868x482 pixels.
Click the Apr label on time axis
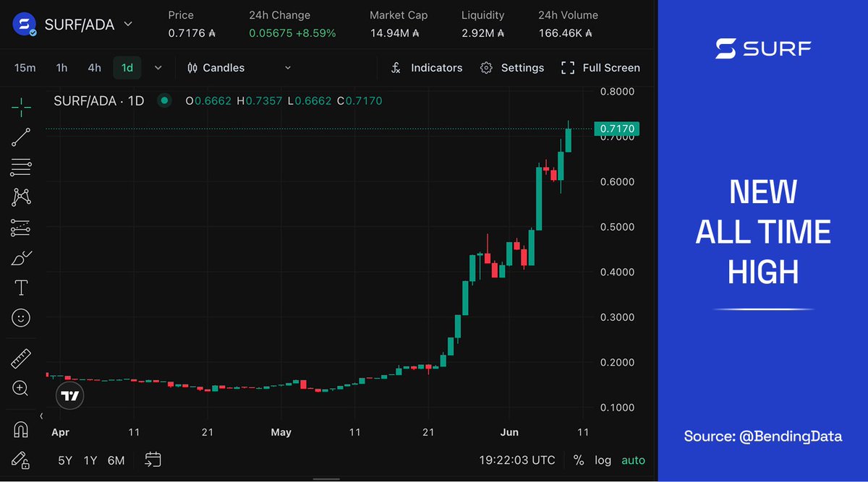59,432
